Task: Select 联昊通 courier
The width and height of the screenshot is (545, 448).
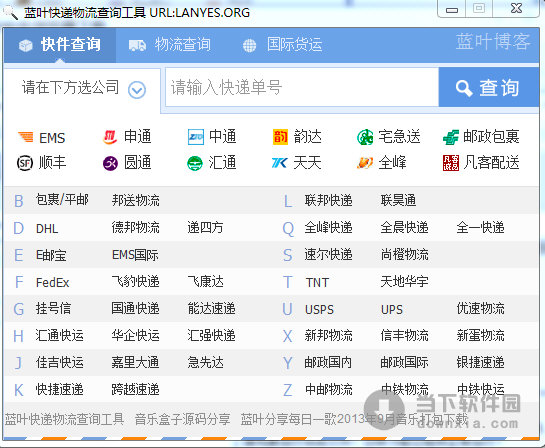Action: pyautogui.click(x=398, y=201)
